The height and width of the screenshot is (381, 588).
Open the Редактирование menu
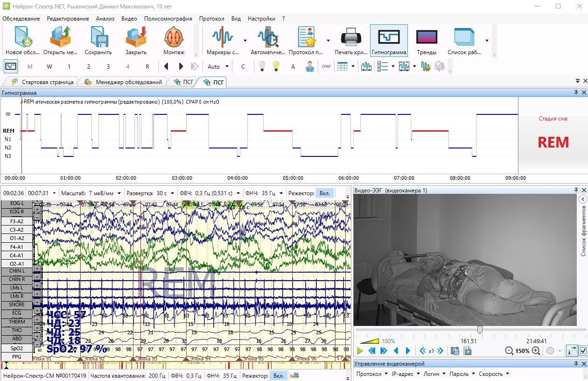click(68, 19)
